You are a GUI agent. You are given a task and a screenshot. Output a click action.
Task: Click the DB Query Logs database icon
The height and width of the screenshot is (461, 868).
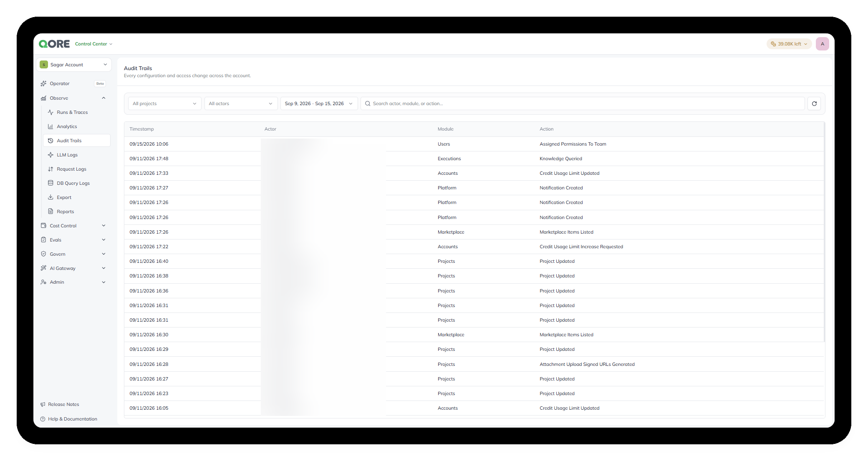click(x=50, y=183)
